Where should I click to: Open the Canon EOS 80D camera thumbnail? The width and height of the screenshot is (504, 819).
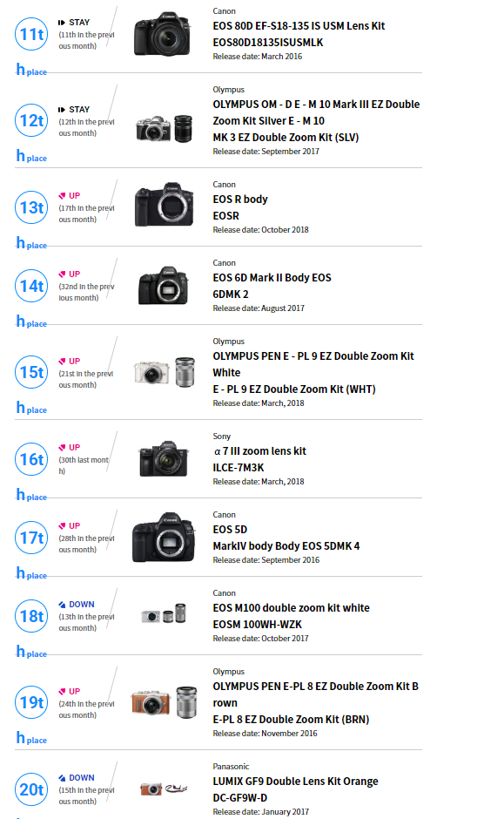point(162,34)
